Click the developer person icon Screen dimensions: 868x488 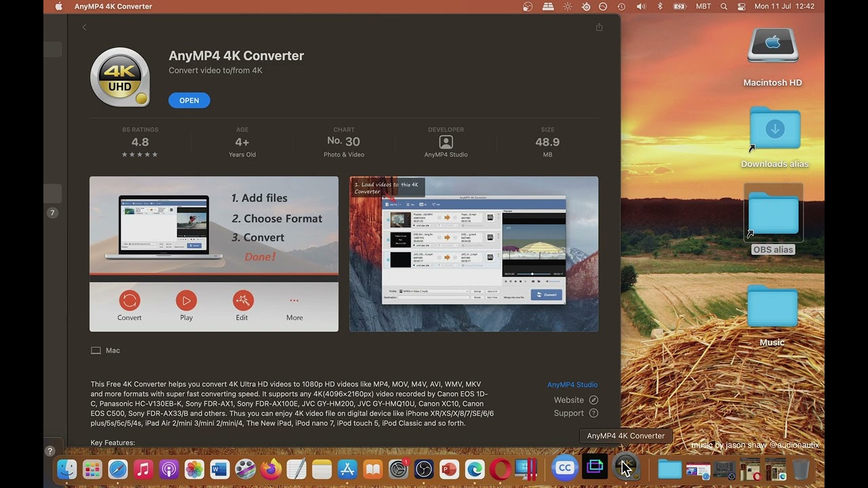tap(446, 142)
